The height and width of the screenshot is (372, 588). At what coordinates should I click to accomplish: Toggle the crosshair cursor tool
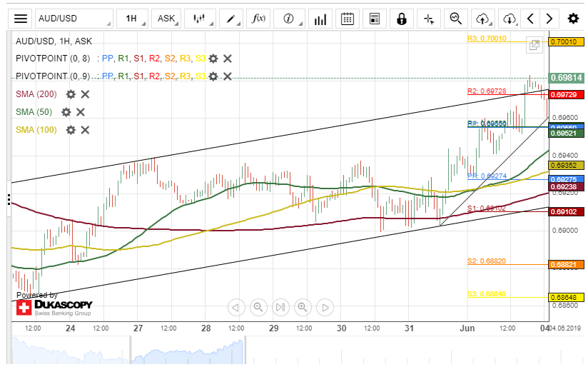428,19
